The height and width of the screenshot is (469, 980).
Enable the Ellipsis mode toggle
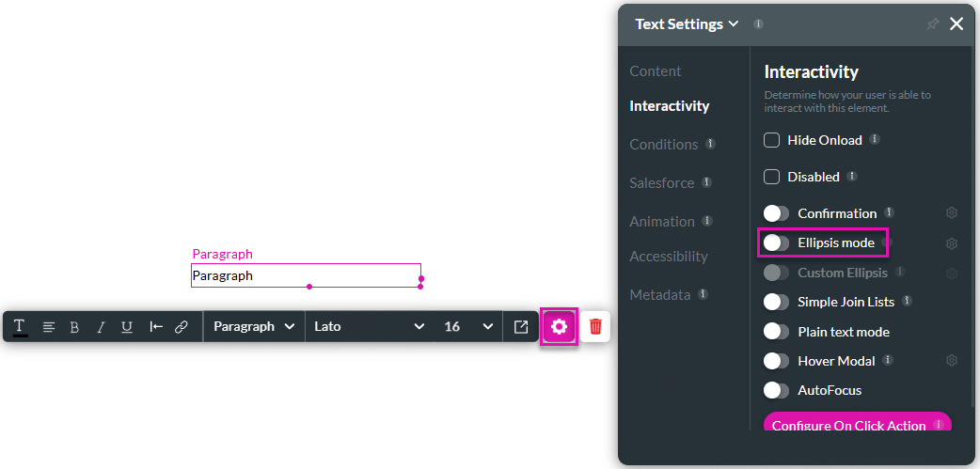777,242
